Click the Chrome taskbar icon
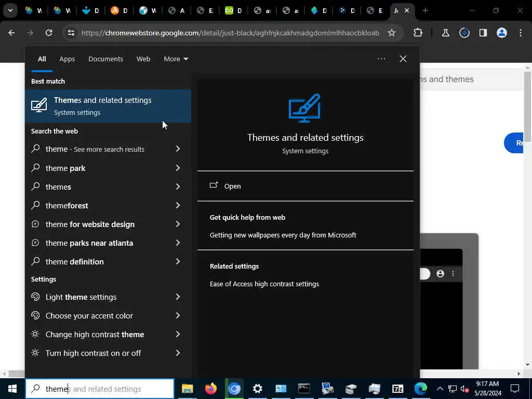532x399 pixels. click(x=234, y=389)
